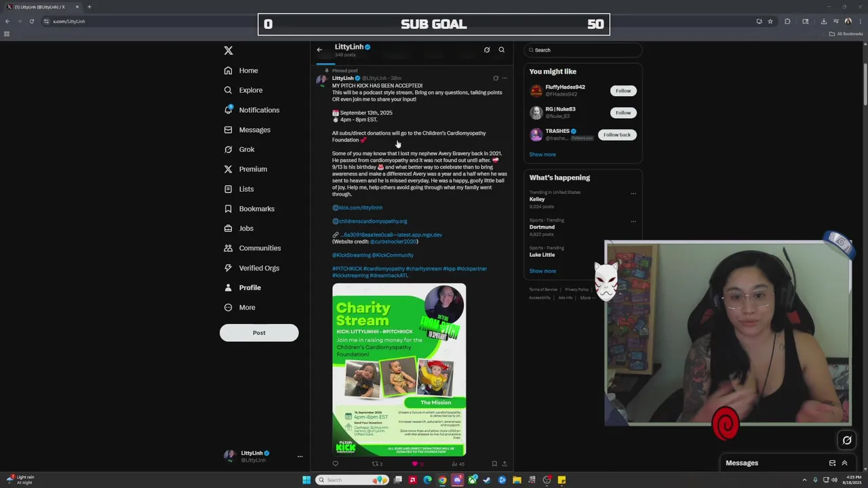This screenshot has height=488, width=868.
Task: Click the Grok icon in profile header
Action: coord(487,49)
